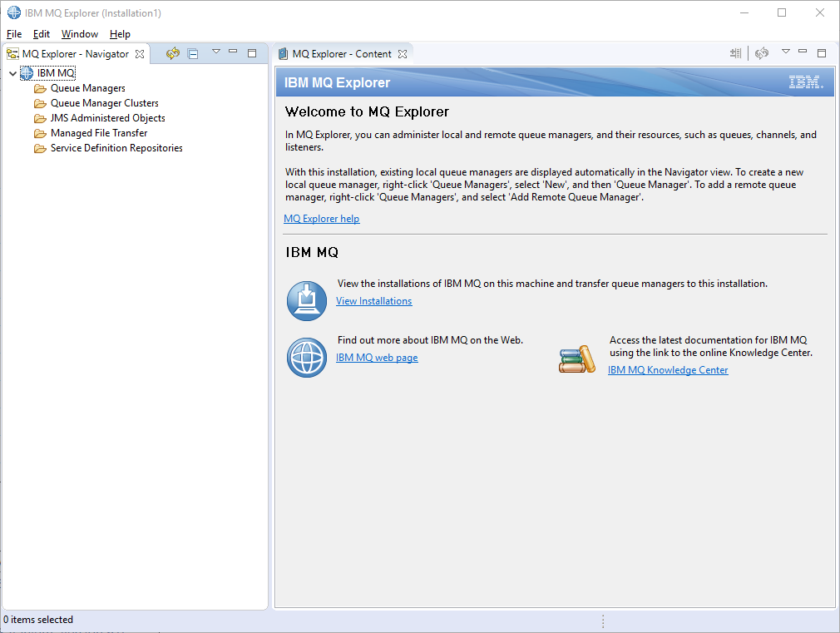Open the IBM MQ web page link
Viewport: 840px width, 633px height.
(x=377, y=358)
